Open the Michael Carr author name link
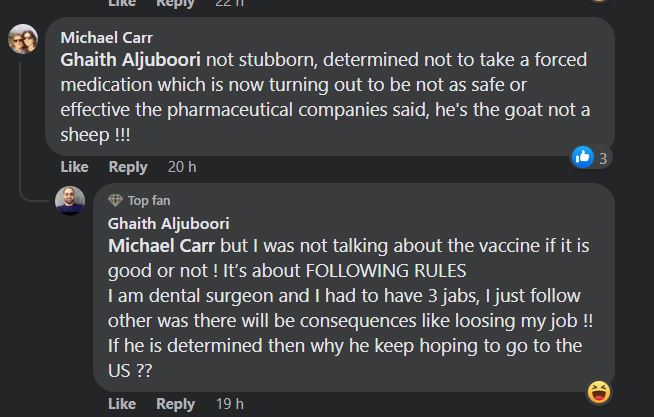 100,38
